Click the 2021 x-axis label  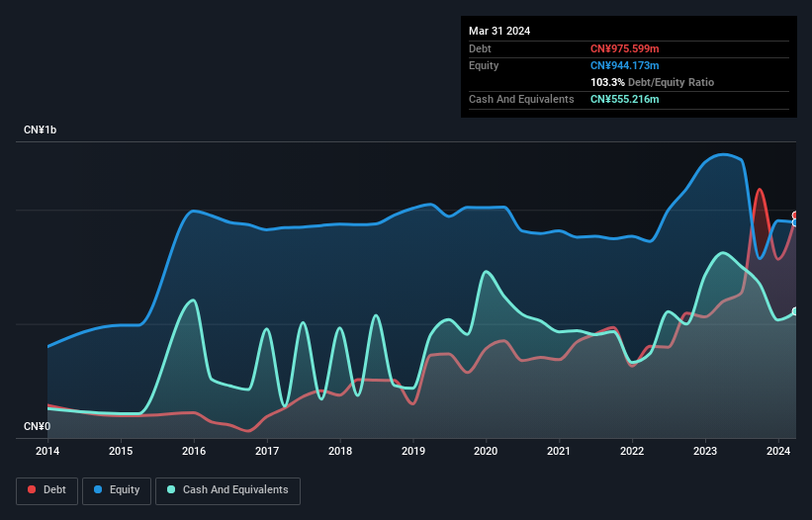click(x=559, y=451)
